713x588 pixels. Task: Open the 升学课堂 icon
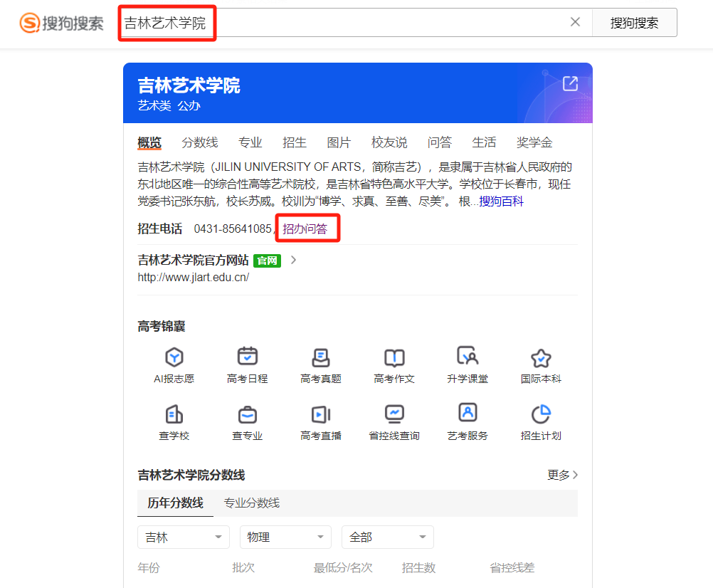(468, 356)
